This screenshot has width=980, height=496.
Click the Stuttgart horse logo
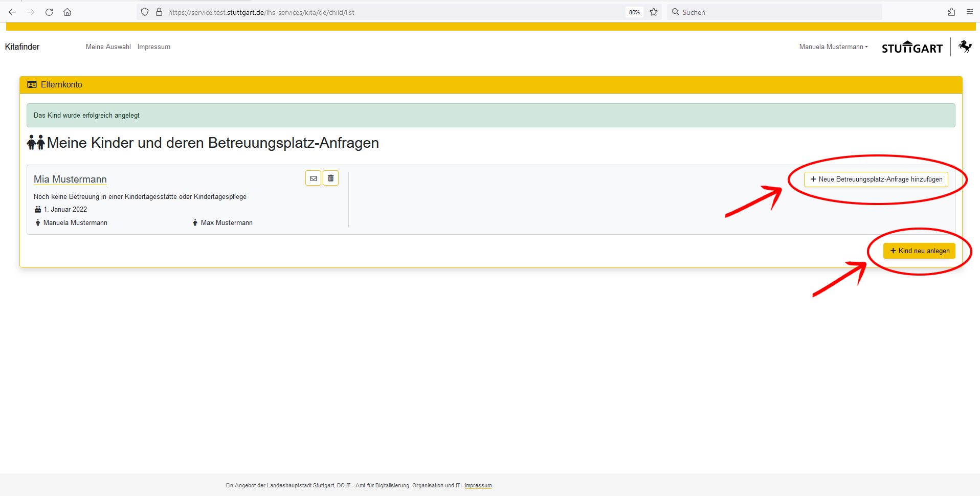[965, 47]
